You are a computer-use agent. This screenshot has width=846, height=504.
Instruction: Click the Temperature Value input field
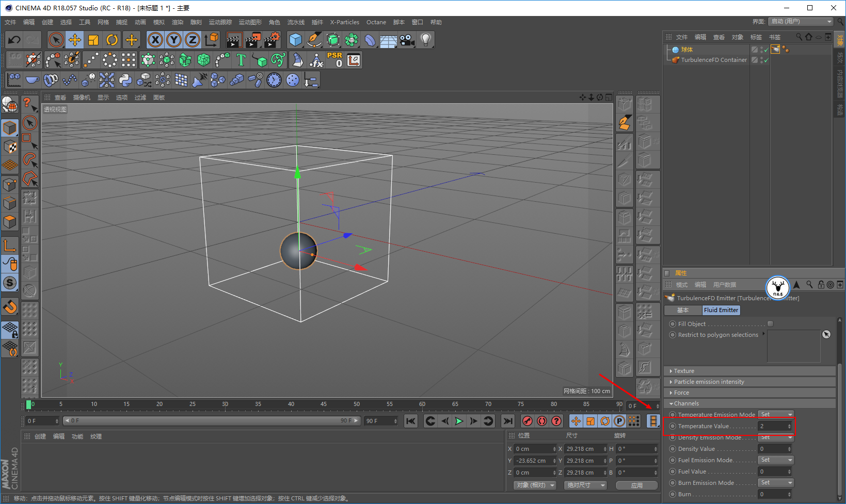point(775,426)
